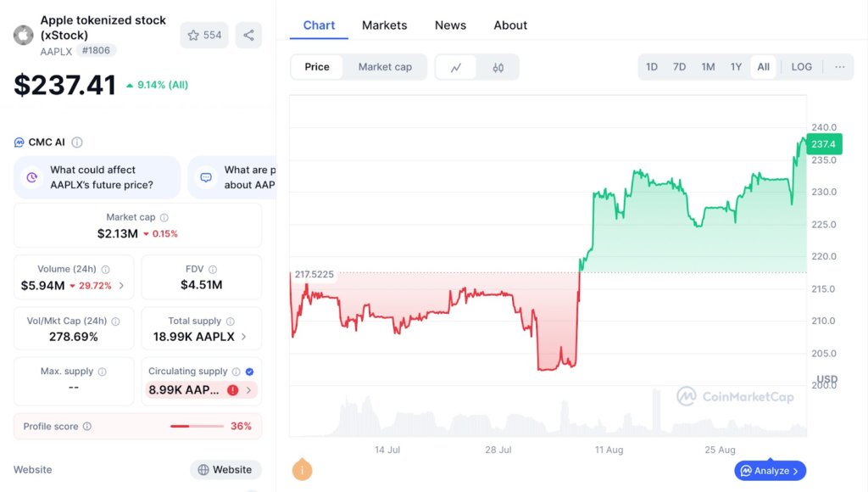Switch to candlestick chart icon

click(498, 67)
